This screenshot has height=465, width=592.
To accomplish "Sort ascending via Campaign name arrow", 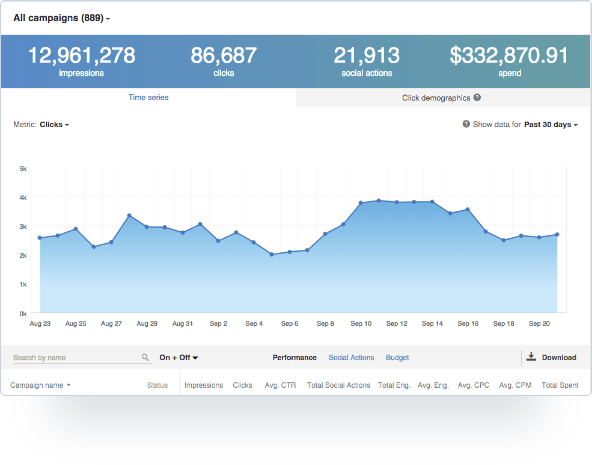I will point(69,385).
